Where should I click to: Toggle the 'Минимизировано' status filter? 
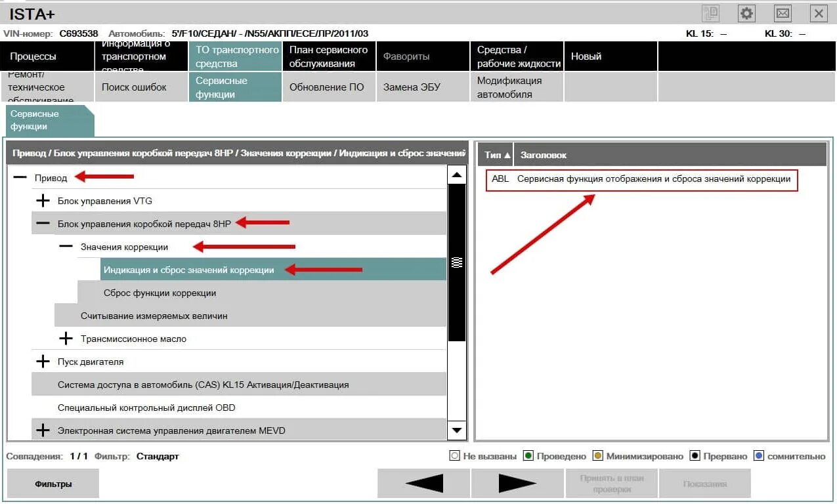pyautogui.click(x=597, y=456)
